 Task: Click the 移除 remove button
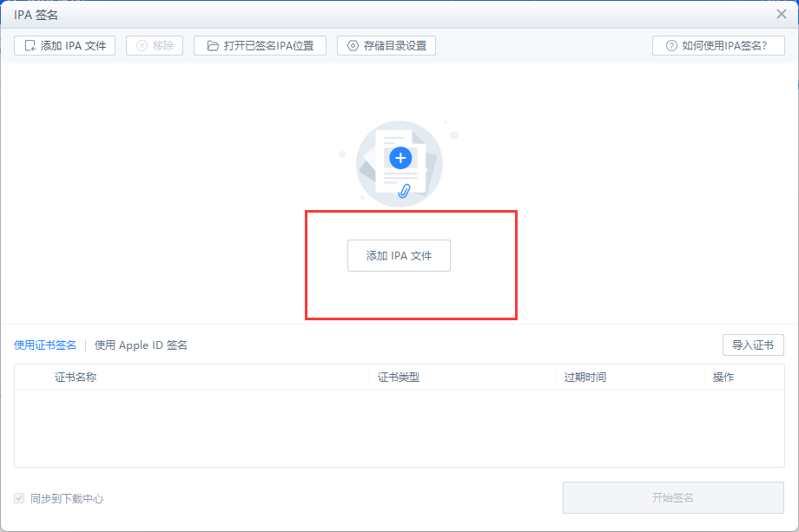pos(155,46)
